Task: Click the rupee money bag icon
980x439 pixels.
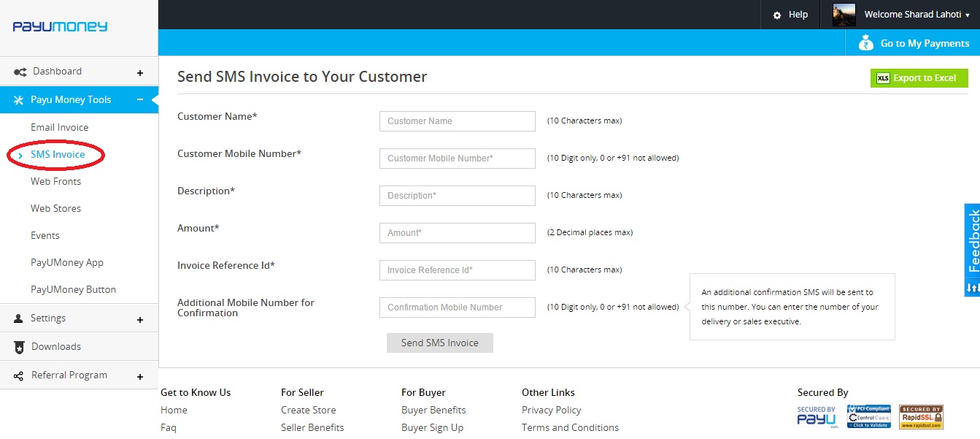Action: (865, 43)
